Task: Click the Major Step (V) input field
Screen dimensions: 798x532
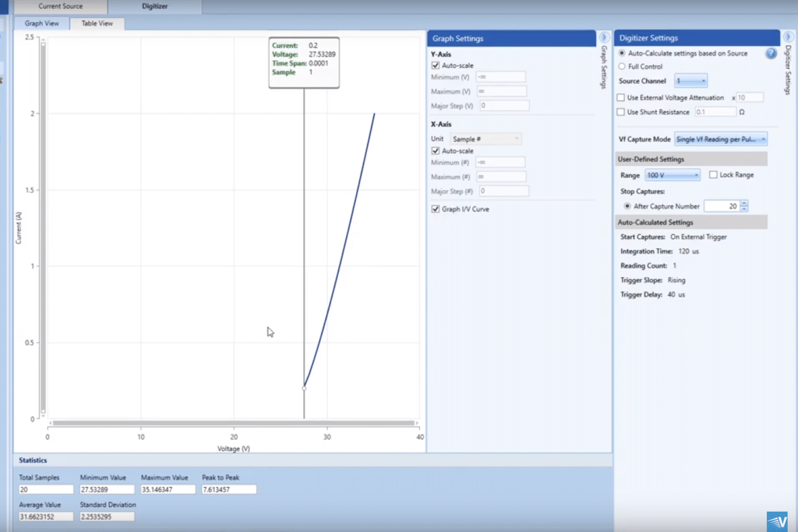Action: point(504,105)
